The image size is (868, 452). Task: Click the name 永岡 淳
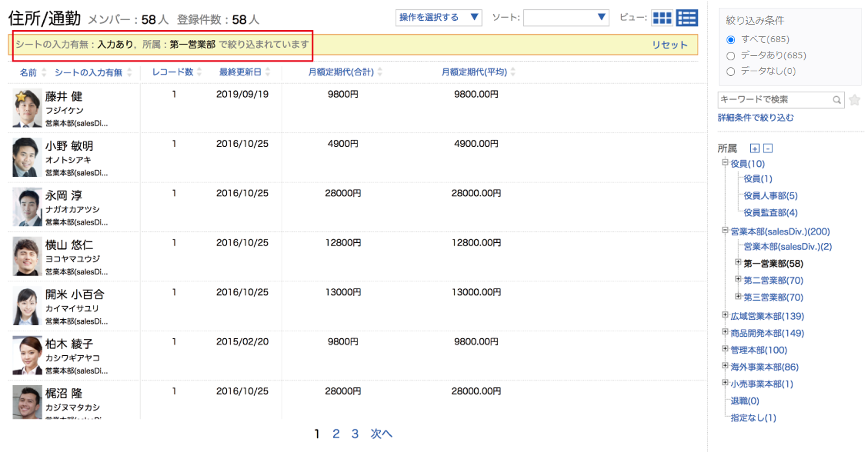click(64, 195)
